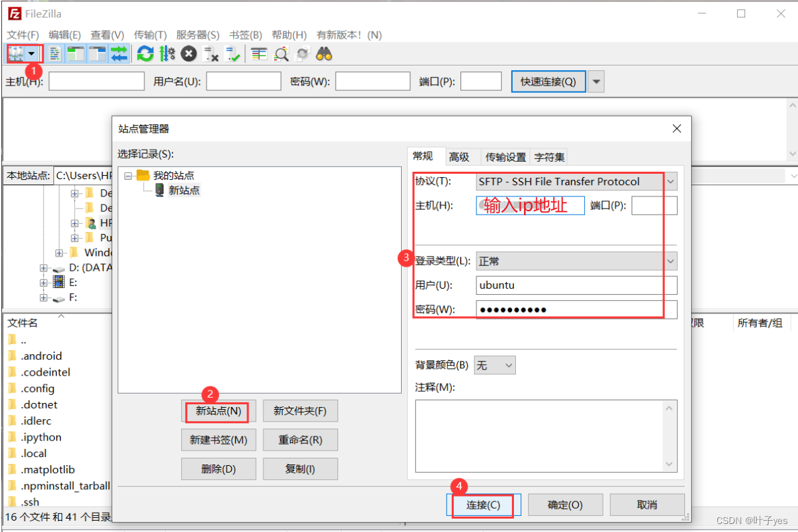Switch to the 高级 tab
This screenshot has width=798, height=532.
[459, 157]
